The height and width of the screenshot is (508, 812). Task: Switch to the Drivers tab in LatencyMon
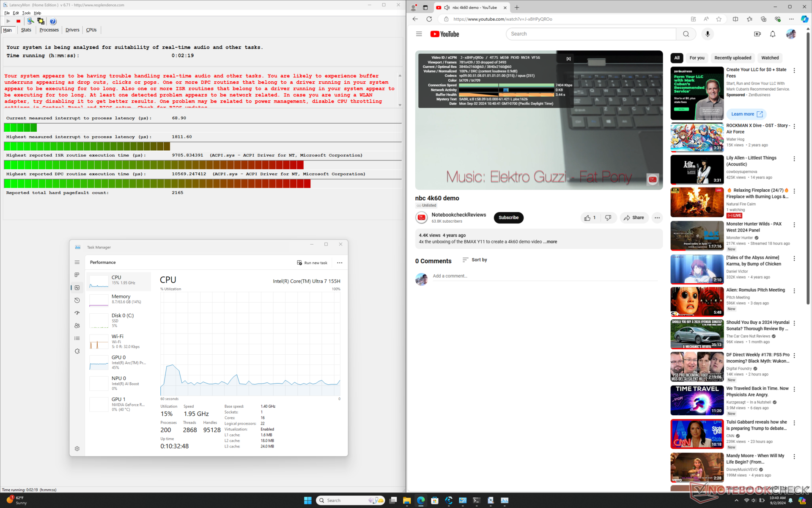click(x=72, y=30)
